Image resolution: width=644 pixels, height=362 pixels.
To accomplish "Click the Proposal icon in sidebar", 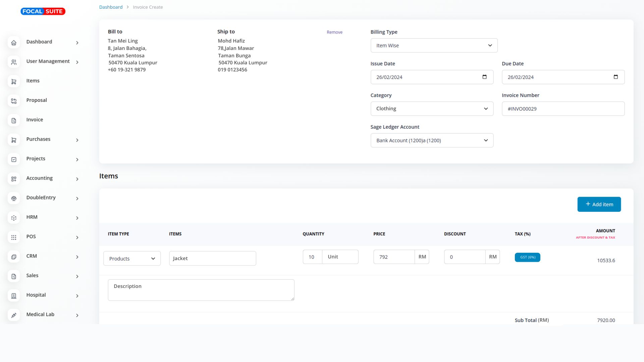I will [x=14, y=101].
